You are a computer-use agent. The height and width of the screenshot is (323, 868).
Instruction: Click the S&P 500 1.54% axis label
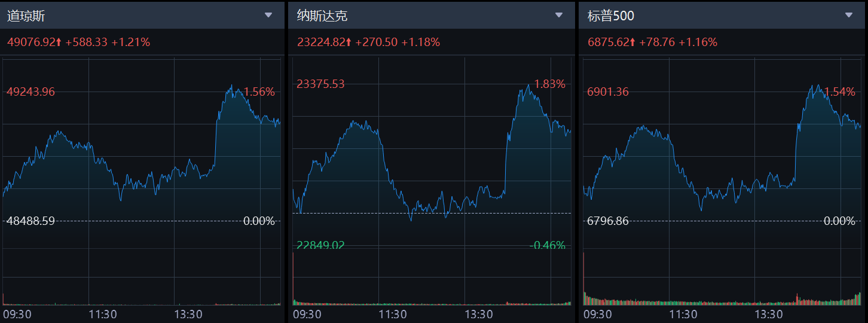840,92
